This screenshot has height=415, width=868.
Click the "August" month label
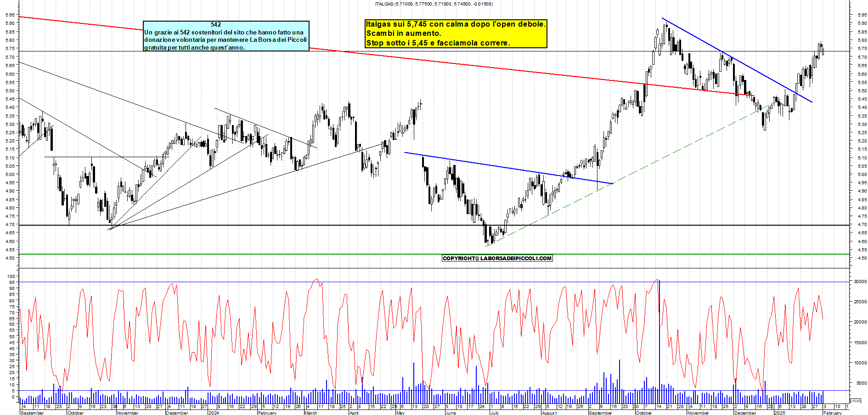[x=549, y=413]
